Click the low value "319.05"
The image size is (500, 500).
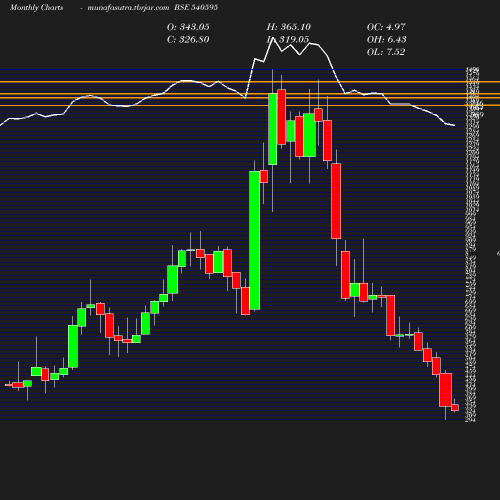[294, 40]
